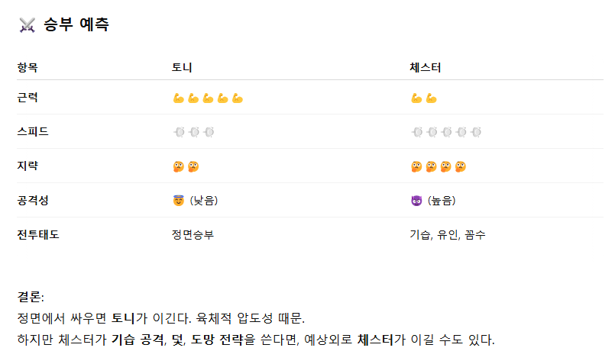Click the first thinking emoji in Toni's 지략 row
This screenshot has height=364, width=615.
point(179,166)
